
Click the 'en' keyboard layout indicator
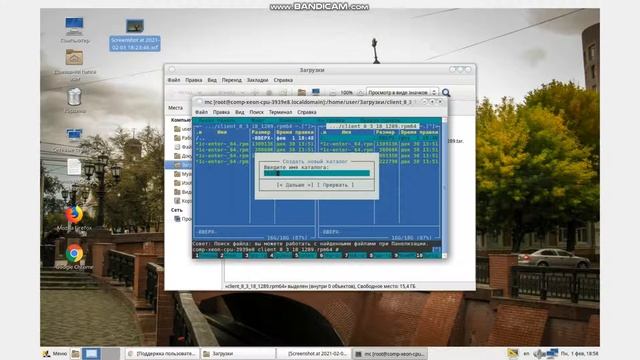pyautogui.click(x=527, y=353)
